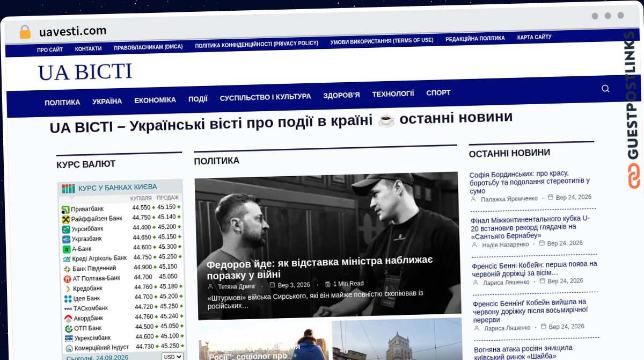644x360 pixels.
Task: Click the А-Банк logo icon
Action: 67,249
